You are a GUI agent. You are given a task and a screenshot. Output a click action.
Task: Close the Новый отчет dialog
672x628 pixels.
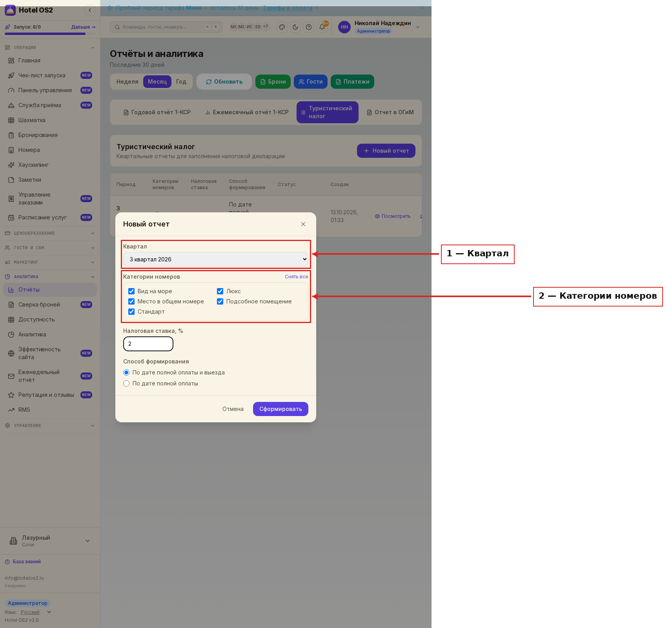pos(303,224)
